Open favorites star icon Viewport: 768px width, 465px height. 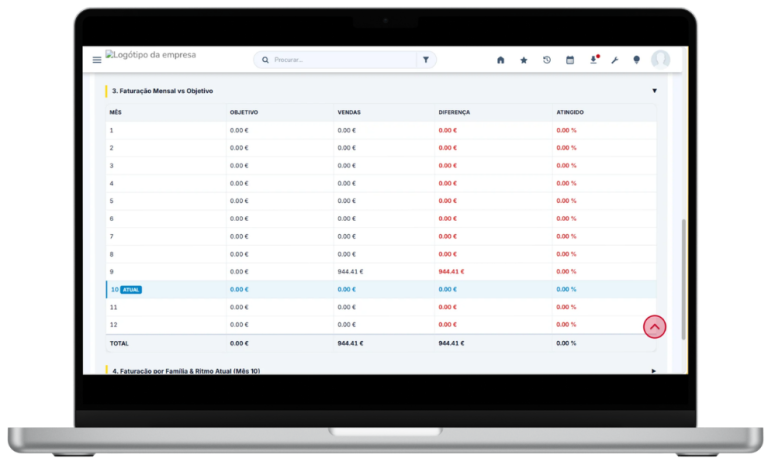[524, 60]
